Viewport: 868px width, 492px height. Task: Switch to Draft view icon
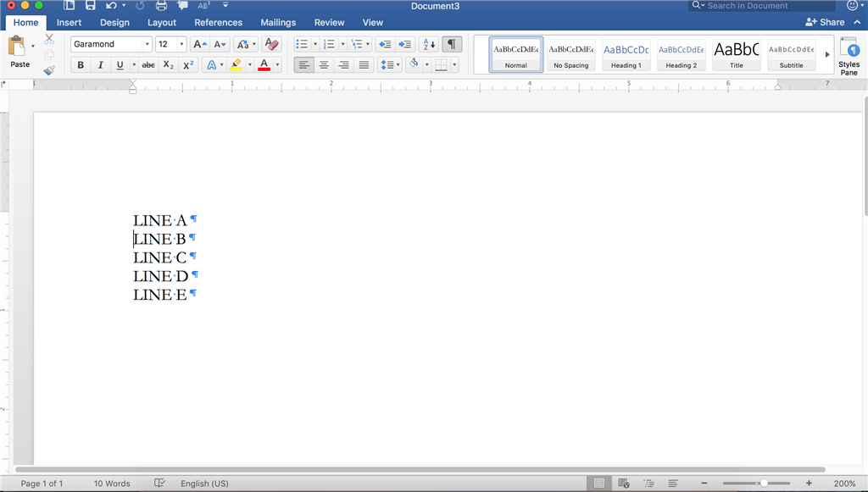click(x=673, y=484)
